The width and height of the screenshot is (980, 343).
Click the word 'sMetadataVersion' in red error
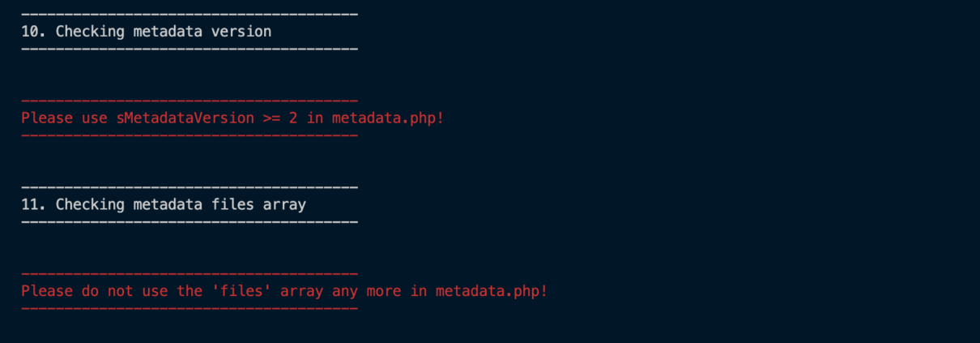tap(185, 118)
